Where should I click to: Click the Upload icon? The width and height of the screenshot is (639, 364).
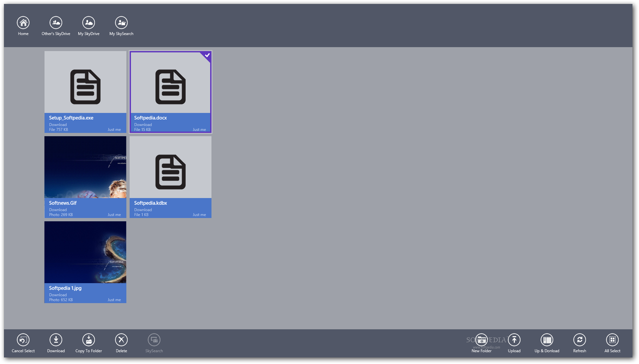click(514, 340)
